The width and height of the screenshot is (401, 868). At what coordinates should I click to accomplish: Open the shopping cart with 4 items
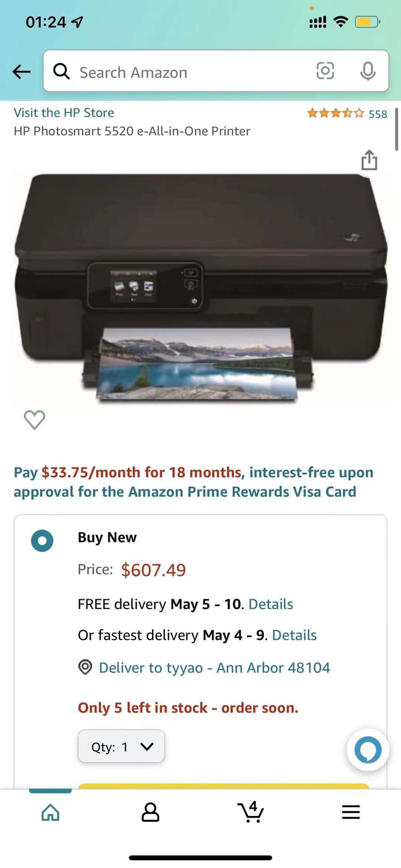pos(251,812)
